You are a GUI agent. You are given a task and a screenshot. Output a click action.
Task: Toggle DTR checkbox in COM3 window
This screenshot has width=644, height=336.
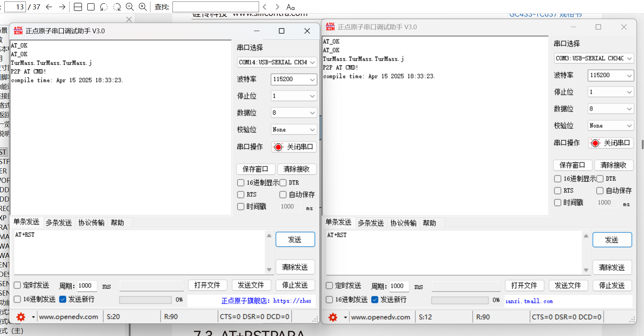click(600, 179)
